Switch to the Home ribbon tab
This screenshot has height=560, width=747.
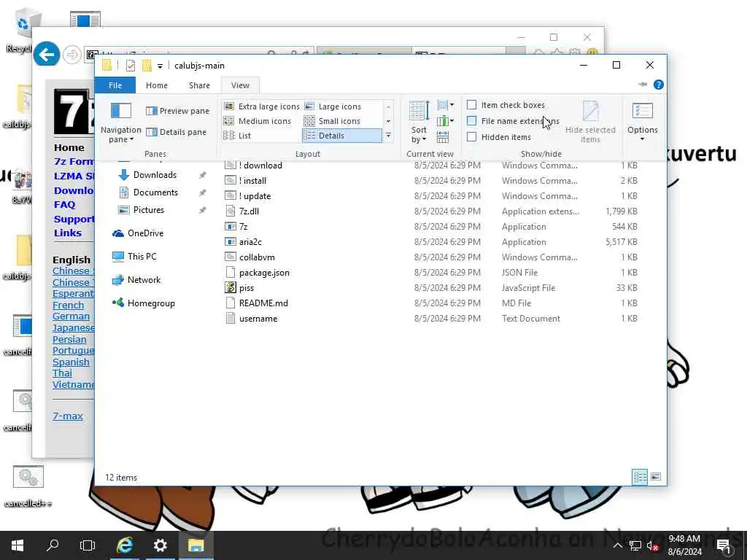(x=157, y=85)
